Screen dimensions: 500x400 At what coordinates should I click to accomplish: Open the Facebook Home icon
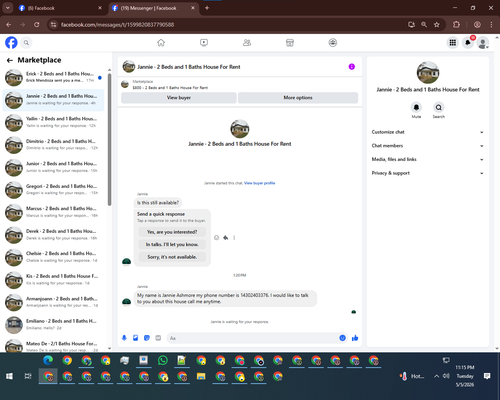[161, 43]
